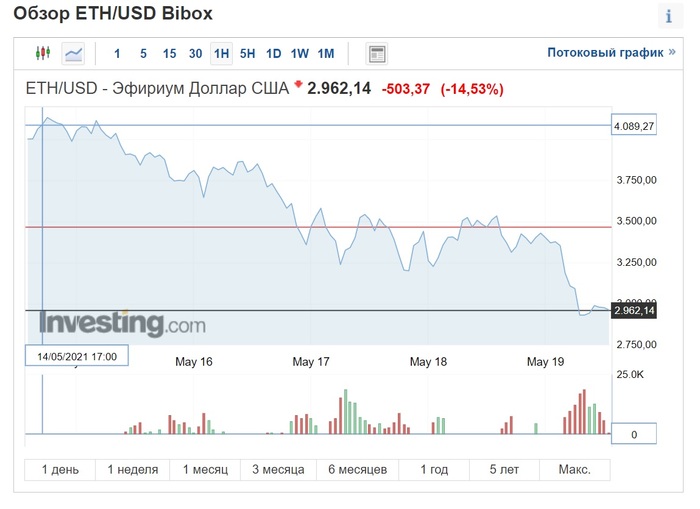Select the Макс. range button
The image size is (700, 509).
point(574,469)
